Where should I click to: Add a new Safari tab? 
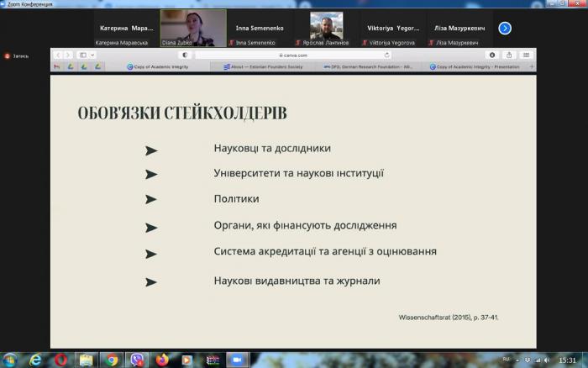(x=531, y=66)
